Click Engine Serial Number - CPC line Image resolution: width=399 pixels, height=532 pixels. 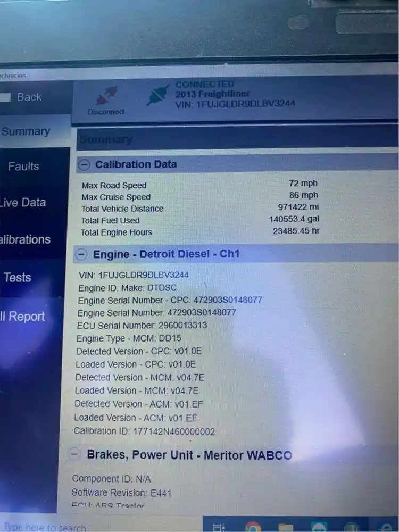tap(170, 300)
